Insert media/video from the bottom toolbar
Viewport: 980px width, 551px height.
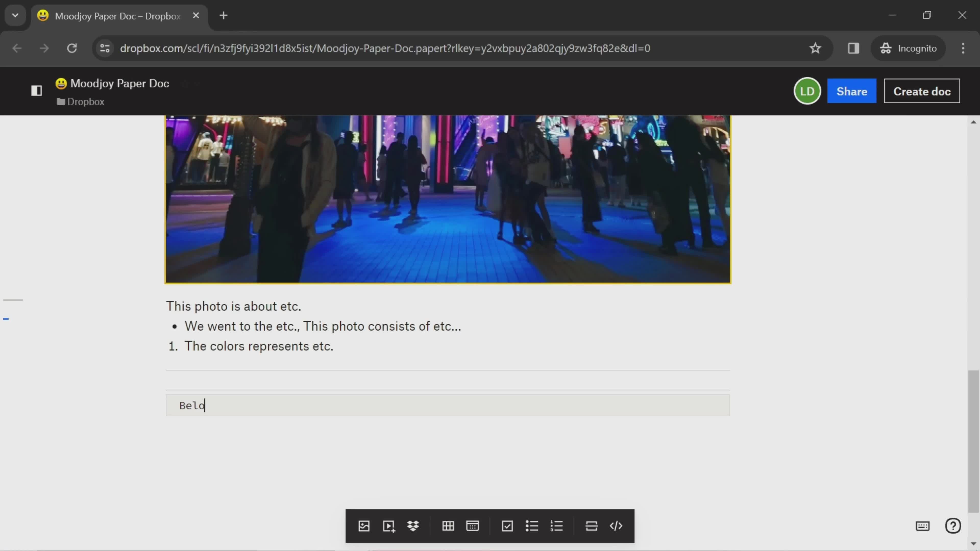click(x=388, y=526)
